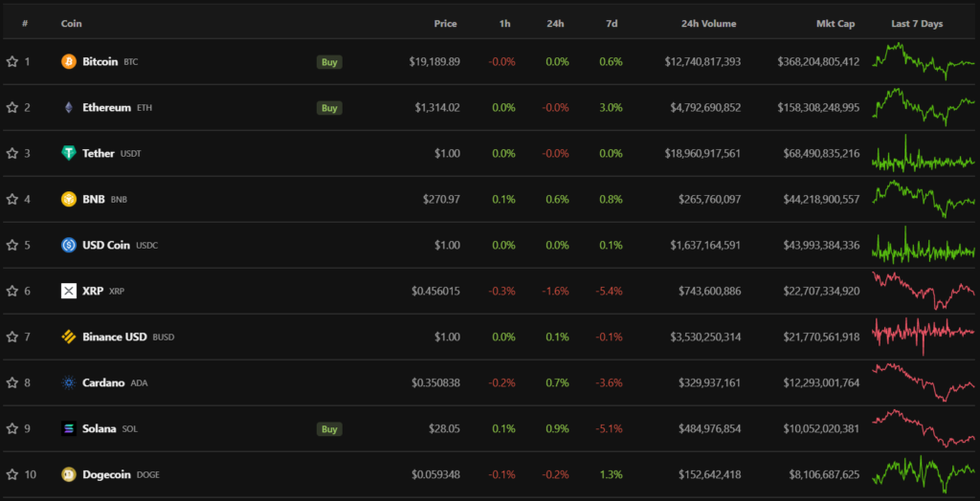Favorite Bitcoin with the star toggle

(12, 62)
